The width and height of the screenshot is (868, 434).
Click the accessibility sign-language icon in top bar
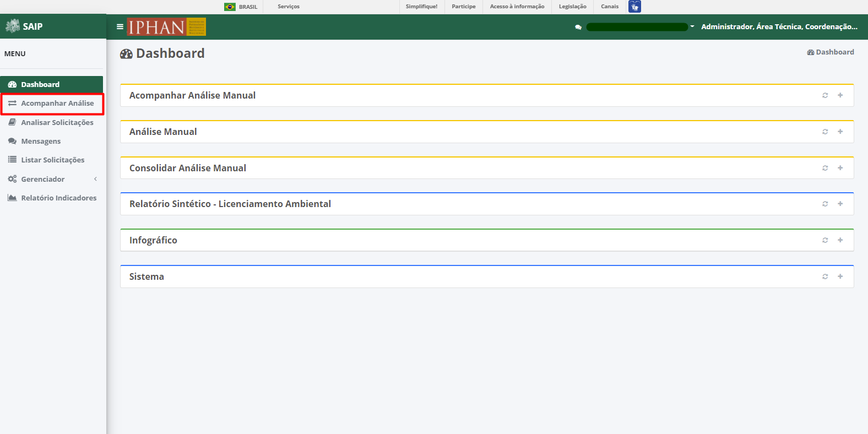click(x=634, y=7)
